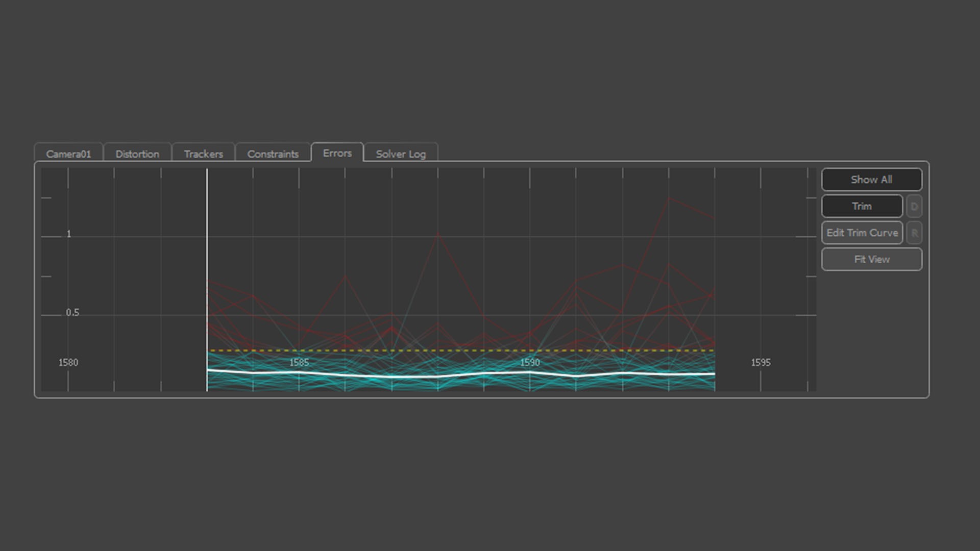This screenshot has width=980, height=551.
Task: Click frame label 1595 in graph
Action: coord(761,362)
